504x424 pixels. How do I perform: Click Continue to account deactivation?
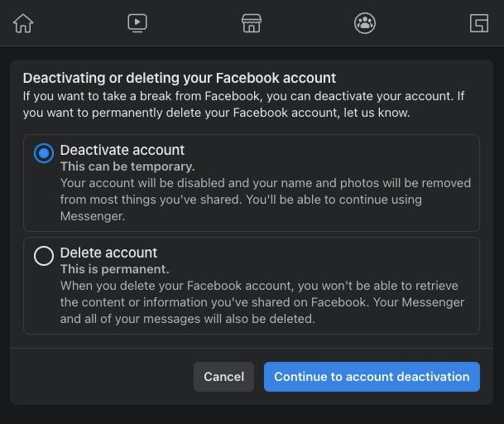372,377
